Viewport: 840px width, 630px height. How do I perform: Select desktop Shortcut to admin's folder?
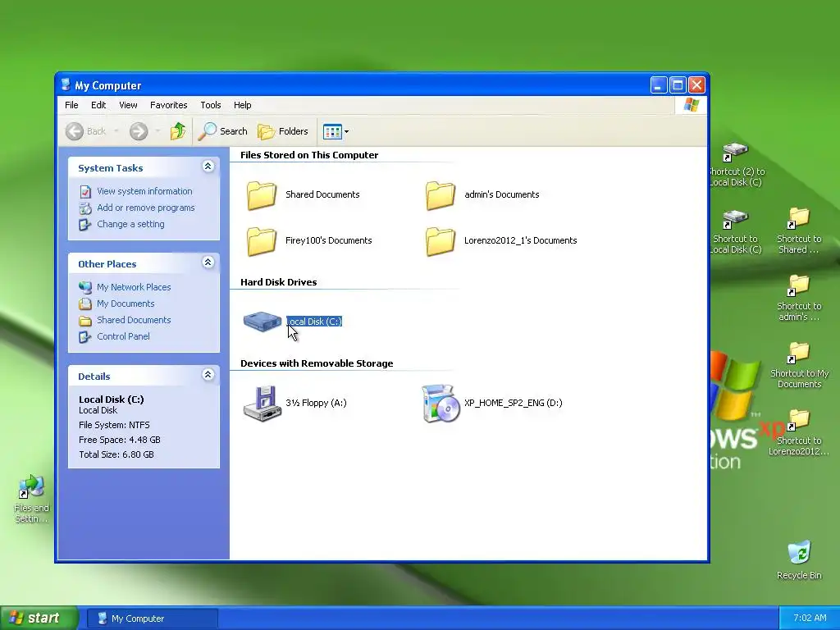click(799, 286)
